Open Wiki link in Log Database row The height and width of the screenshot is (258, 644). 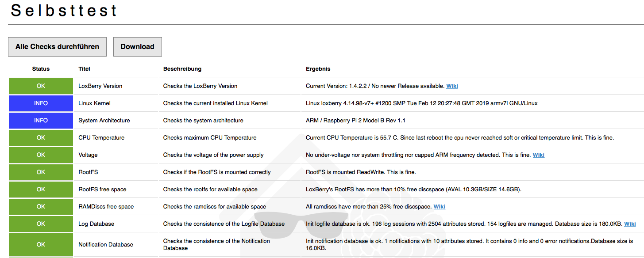point(629,224)
